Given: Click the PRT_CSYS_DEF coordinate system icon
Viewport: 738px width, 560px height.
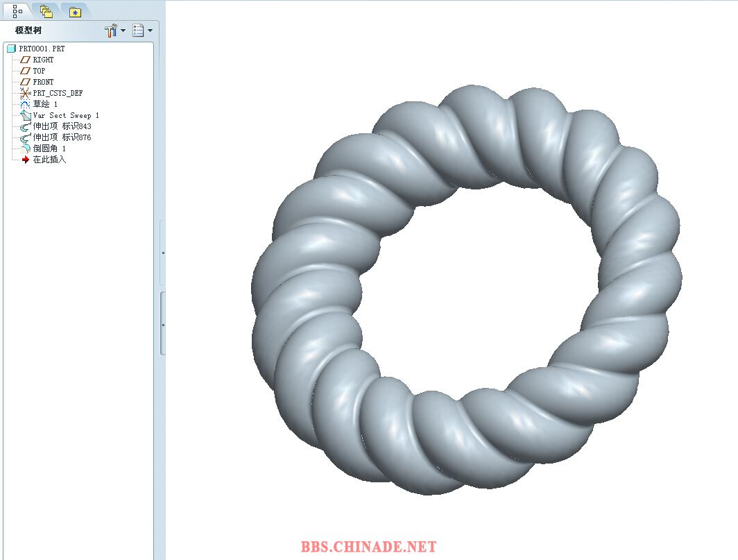Looking at the screenshot, I should click(26, 93).
